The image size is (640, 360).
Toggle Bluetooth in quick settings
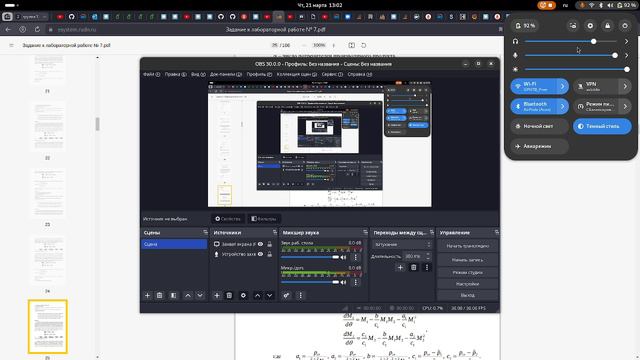(533, 106)
